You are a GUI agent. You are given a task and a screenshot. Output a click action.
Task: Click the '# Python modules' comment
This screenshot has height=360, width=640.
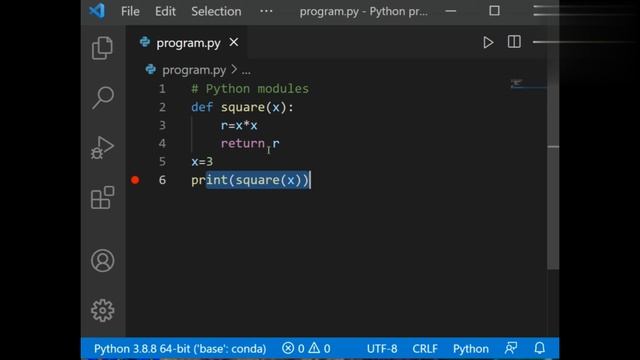point(250,89)
